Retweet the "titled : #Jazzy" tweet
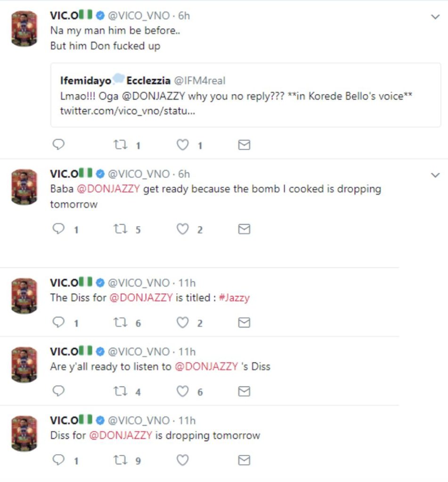The image size is (448, 482). tap(120, 323)
